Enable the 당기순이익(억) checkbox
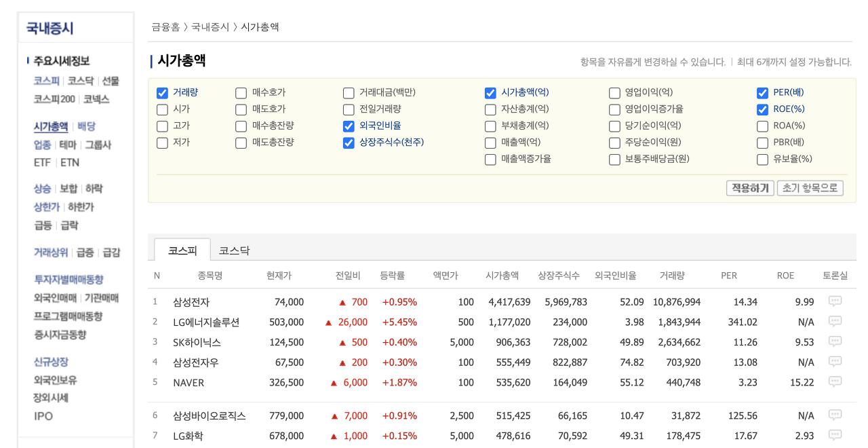The height and width of the screenshot is (448, 868). 614,126
